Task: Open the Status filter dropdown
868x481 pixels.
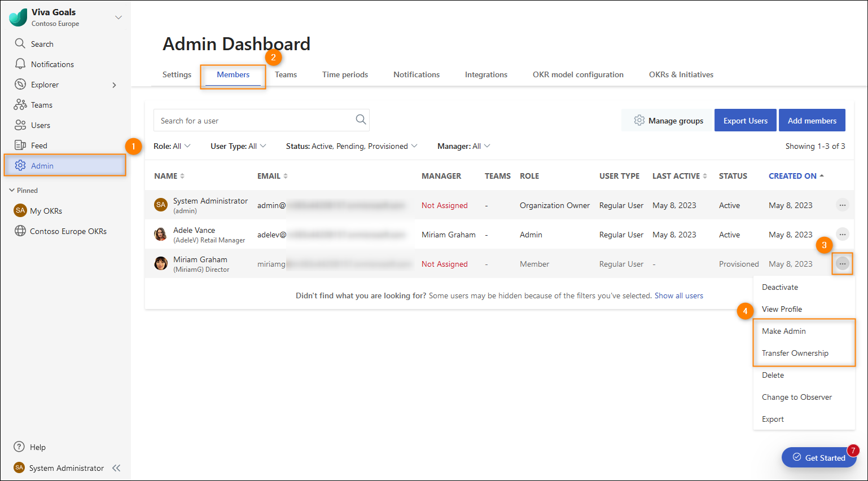Action: [352, 146]
